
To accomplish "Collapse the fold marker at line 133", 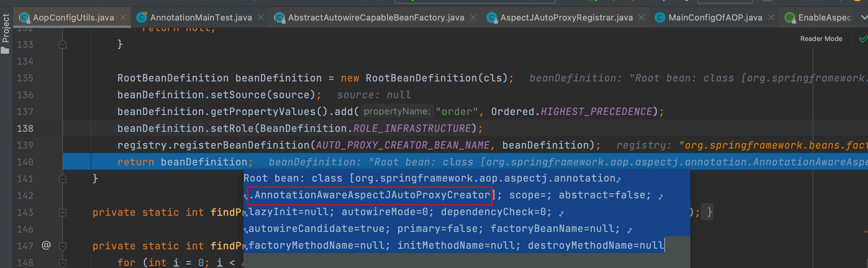I will 63,44.
